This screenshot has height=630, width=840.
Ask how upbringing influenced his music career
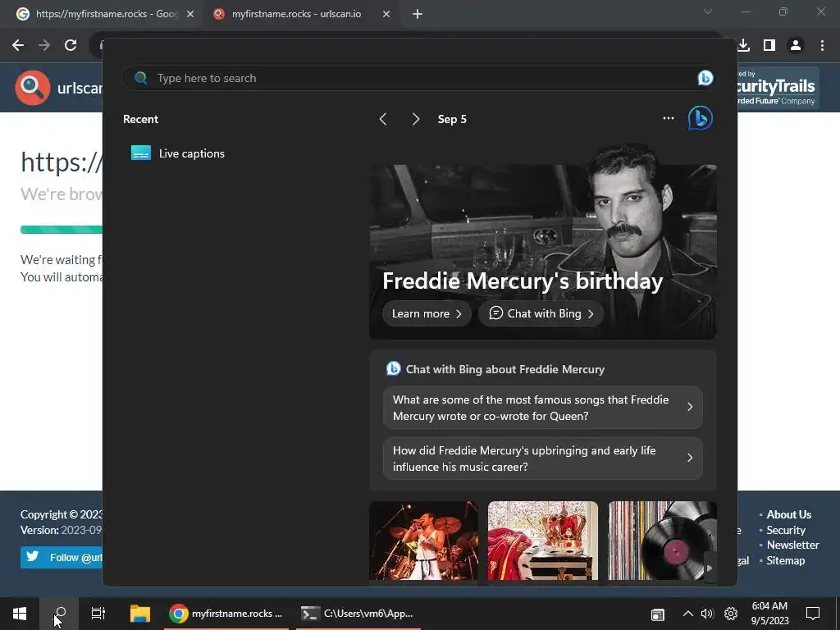(543, 459)
